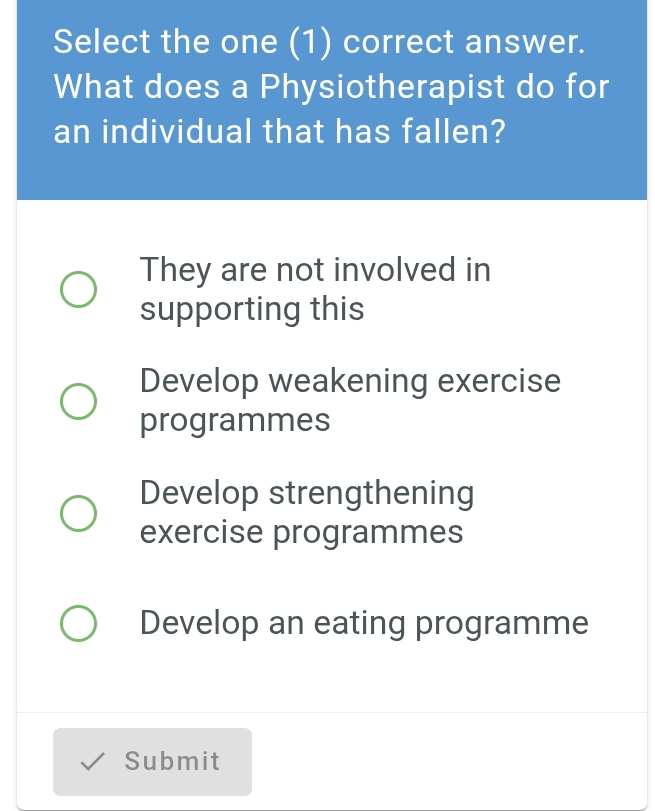This screenshot has height=811, width=655.
Task: Select the eating programme radio button
Action: coord(78,623)
